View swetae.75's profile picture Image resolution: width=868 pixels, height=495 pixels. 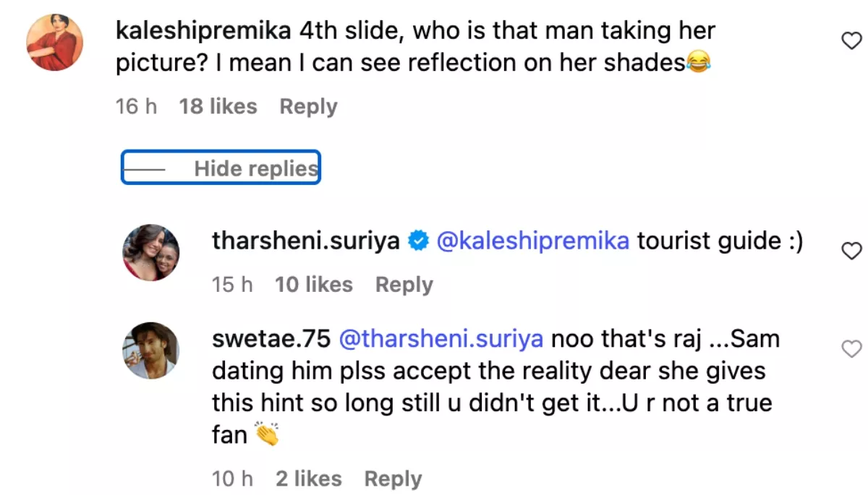[x=150, y=350]
